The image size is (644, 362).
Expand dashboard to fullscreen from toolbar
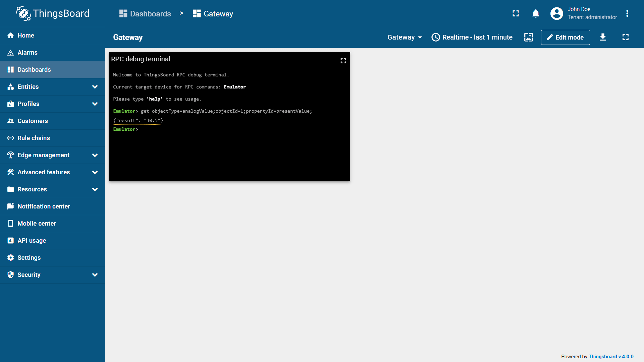click(x=625, y=37)
